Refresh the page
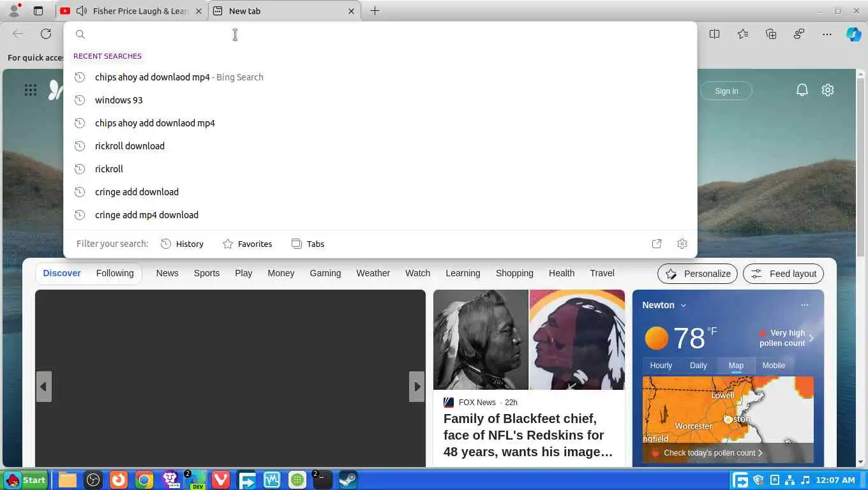868x490 pixels. (x=46, y=34)
